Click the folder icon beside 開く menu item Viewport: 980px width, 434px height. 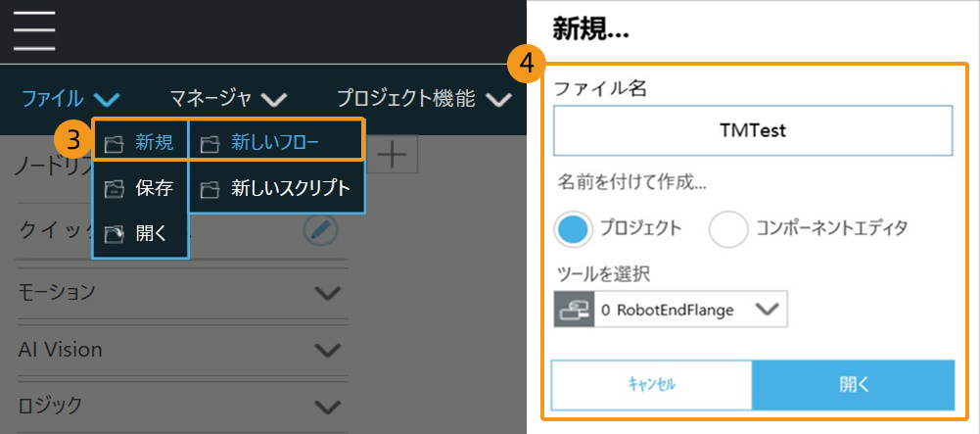pos(115,234)
